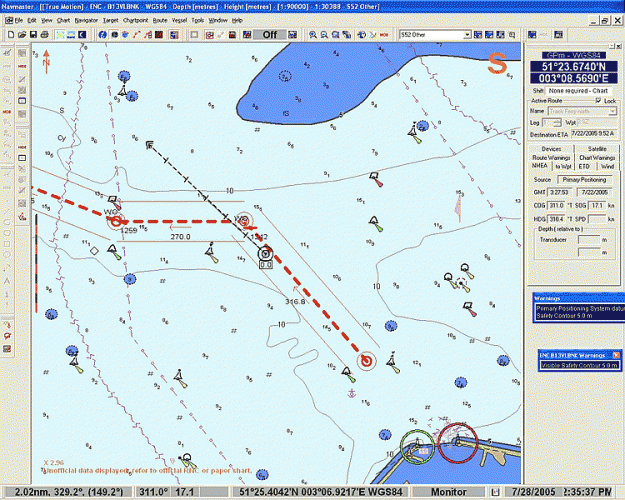Toggle the Lock checkbox for Active Route
Screen dimensions: 625x500
click(x=598, y=101)
